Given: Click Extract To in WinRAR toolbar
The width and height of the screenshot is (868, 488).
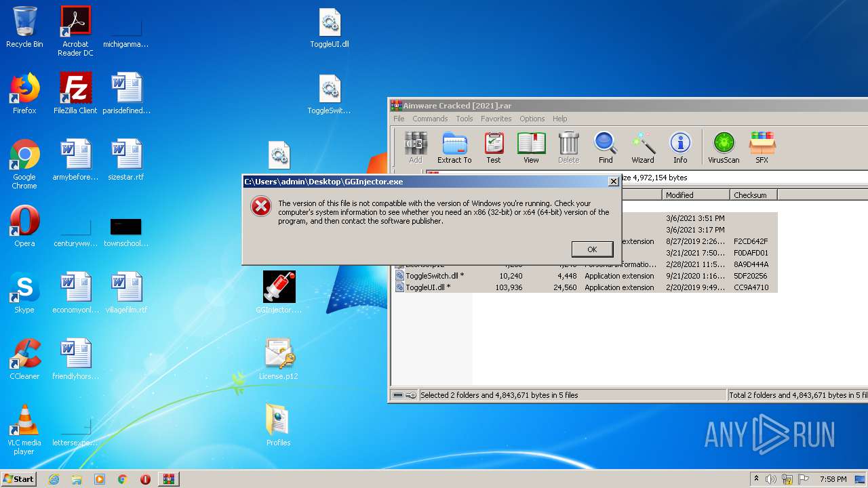Looking at the screenshot, I should click(454, 148).
